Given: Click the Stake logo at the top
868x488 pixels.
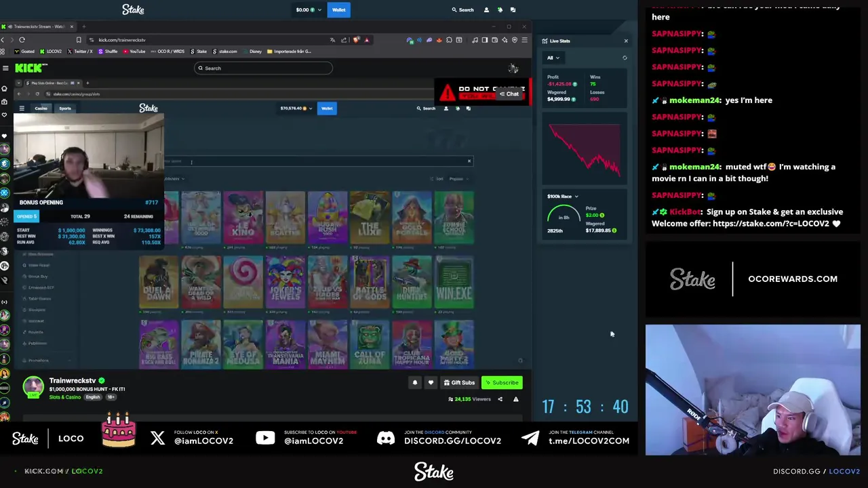Looking at the screenshot, I should 133,9.
